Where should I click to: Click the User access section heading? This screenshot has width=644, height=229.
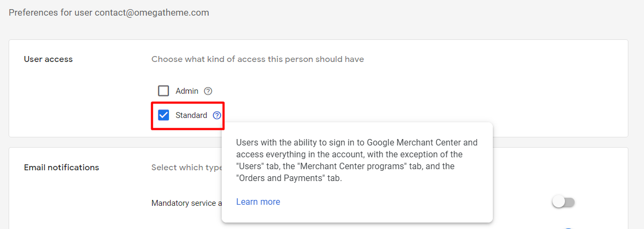click(x=48, y=59)
